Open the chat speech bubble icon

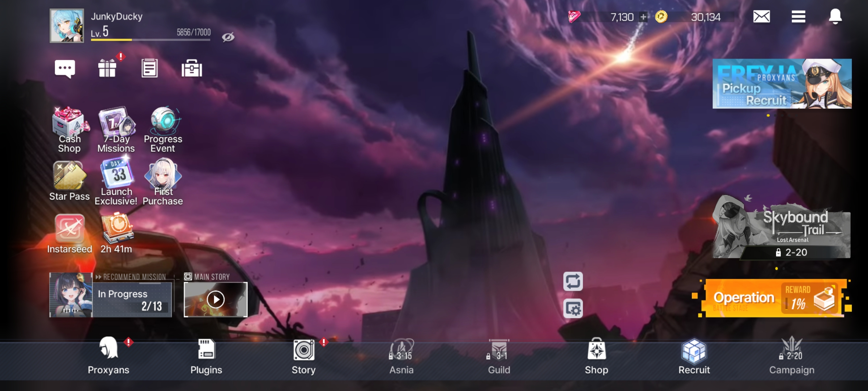point(65,68)
